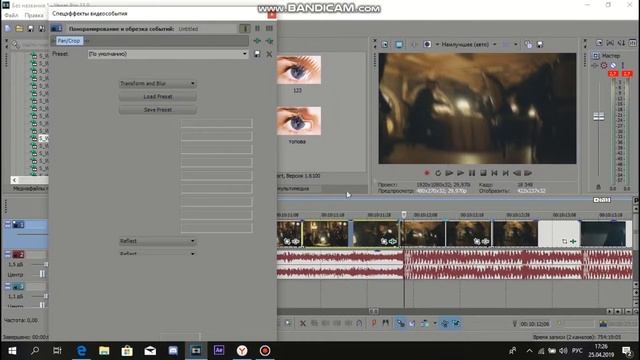Click the Save Preset button
This screenshot has height=360, width=640.
(x=158, y=110)
